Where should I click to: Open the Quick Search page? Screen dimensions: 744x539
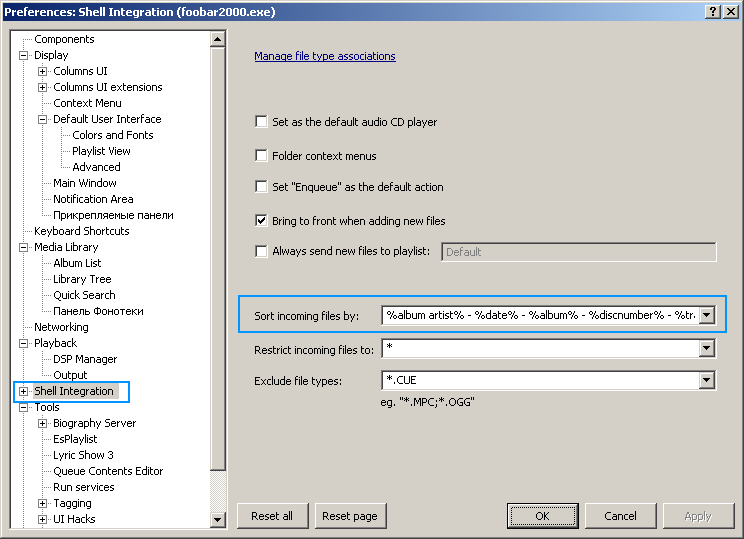click(x=84, y=295)
